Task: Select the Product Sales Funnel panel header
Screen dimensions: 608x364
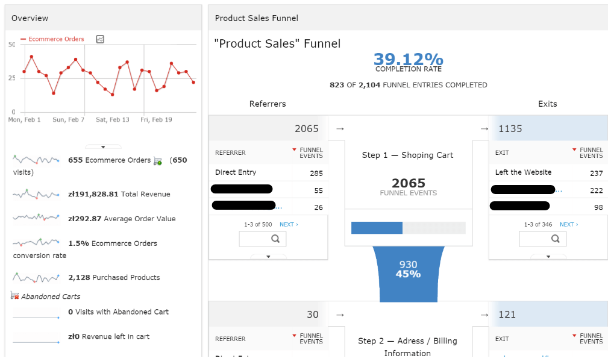Action: [x=256, y=17]
